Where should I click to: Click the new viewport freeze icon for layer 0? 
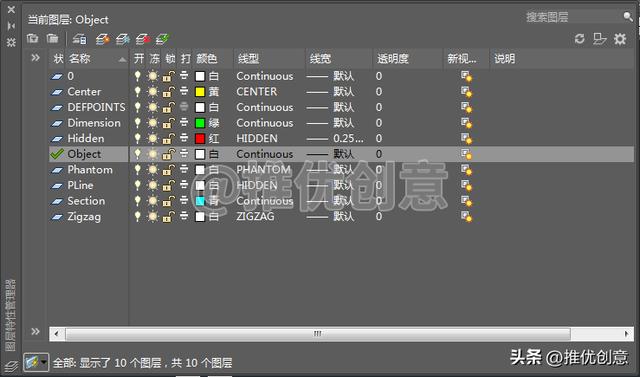[x=466, y=76]
